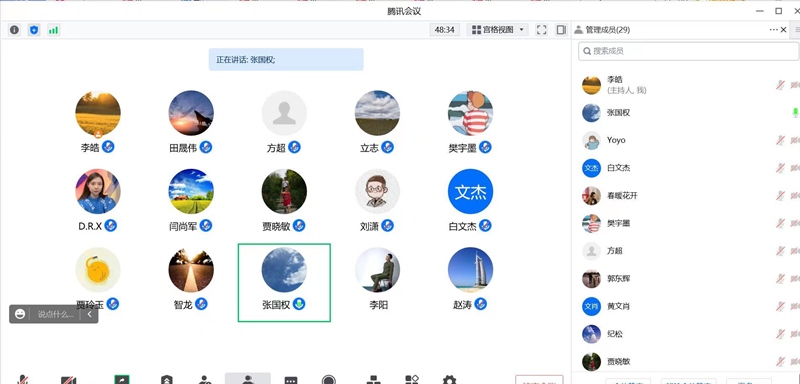
Task: Click 田晟伟's microphone status icon
Action: [206, 147]
